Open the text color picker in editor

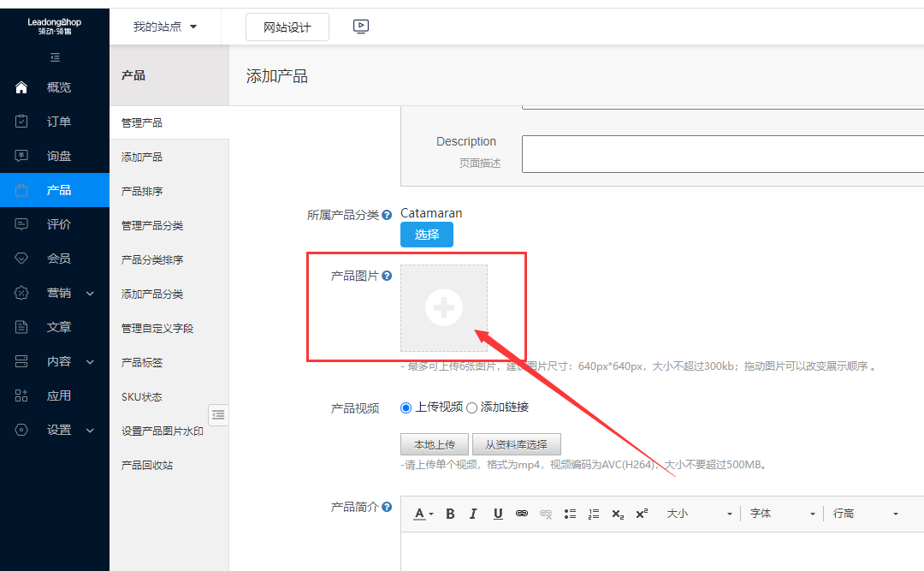coord(423,514)
